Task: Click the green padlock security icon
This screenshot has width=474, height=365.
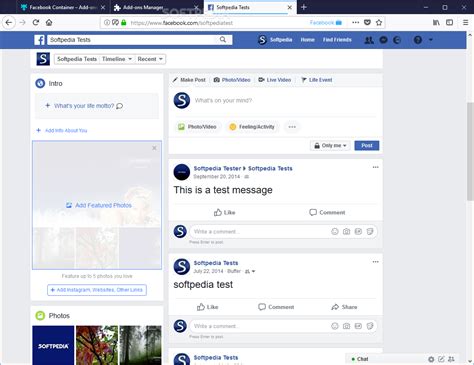Action: click(124, 23)
